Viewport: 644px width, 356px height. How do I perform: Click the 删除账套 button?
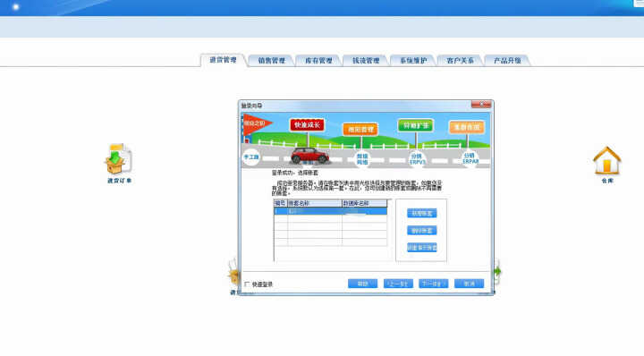[x=422, y=231]
